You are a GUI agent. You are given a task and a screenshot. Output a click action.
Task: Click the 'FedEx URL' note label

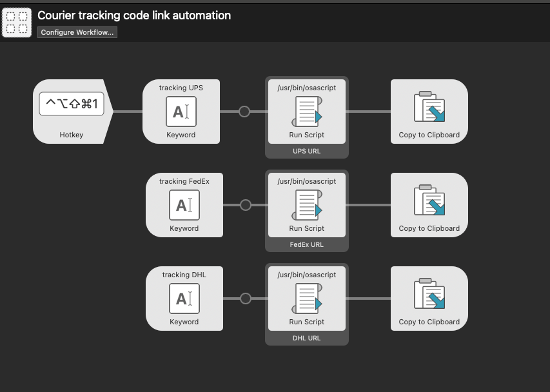click(x=306, y=245)
